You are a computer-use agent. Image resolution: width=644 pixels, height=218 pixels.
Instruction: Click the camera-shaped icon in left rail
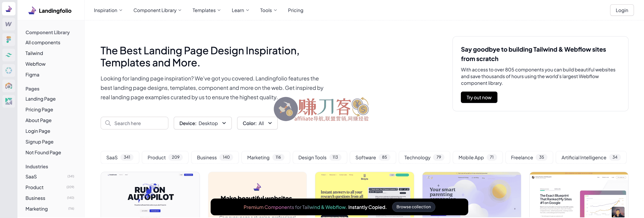9,86
